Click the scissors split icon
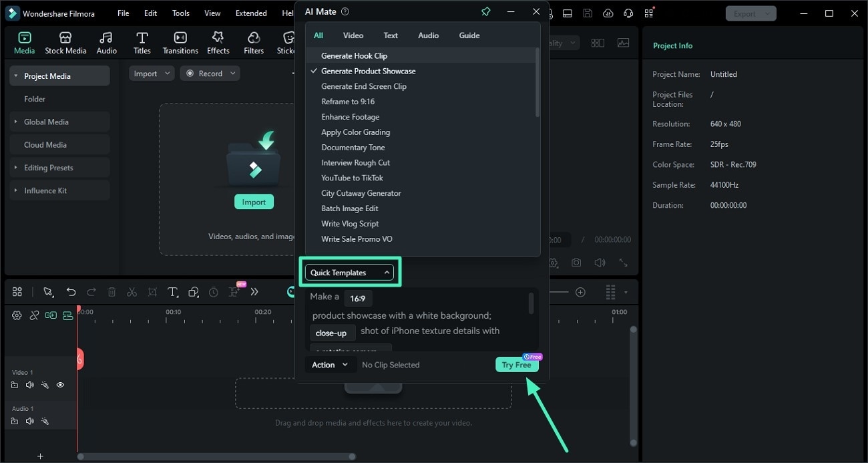Screen dimensions: 868x463 [132, 292]
